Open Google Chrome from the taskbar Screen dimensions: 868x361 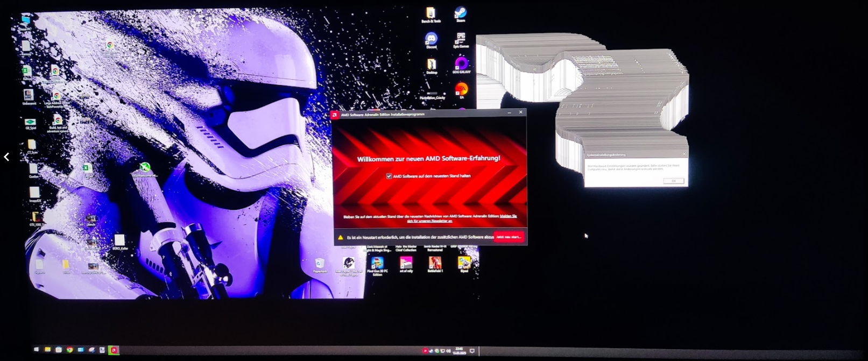69,350
